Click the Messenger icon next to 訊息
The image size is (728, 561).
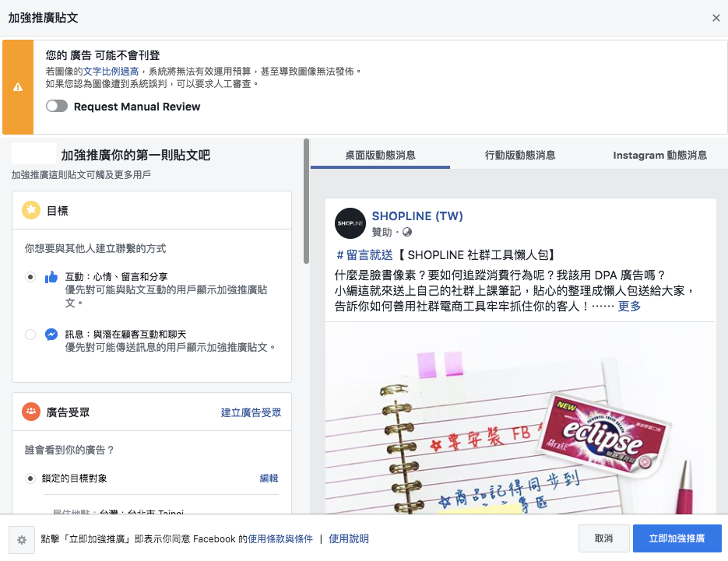tap(51, 335)
